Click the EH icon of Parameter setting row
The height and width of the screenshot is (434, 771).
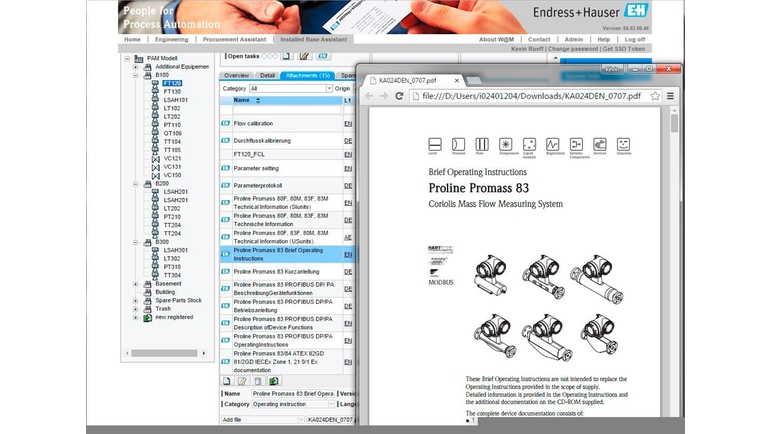pos(226,168)
